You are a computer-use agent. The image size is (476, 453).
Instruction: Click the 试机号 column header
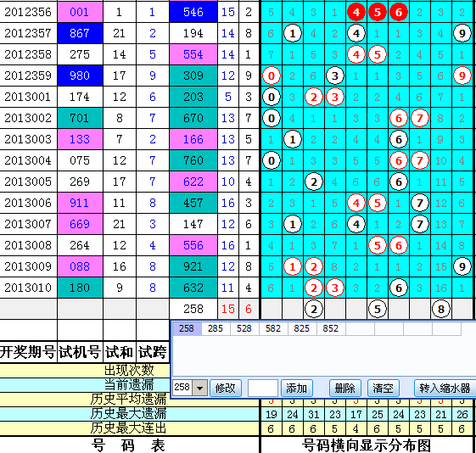(80, 352)
